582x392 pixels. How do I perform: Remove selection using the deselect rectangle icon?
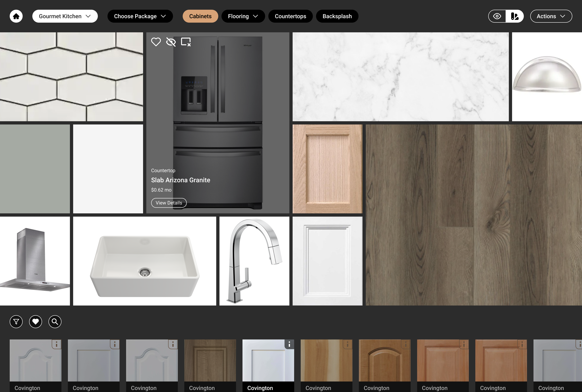[186, 42]
